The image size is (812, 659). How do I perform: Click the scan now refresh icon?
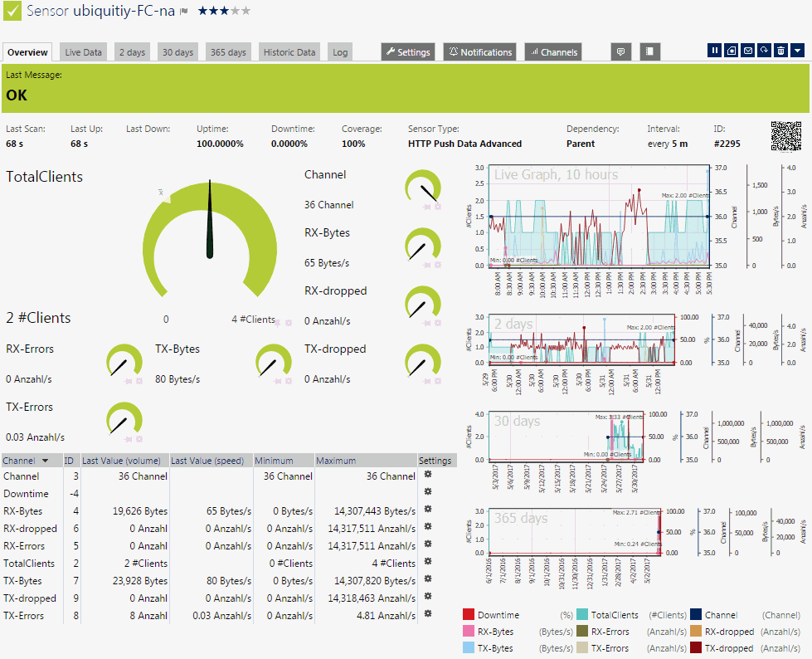765,51
